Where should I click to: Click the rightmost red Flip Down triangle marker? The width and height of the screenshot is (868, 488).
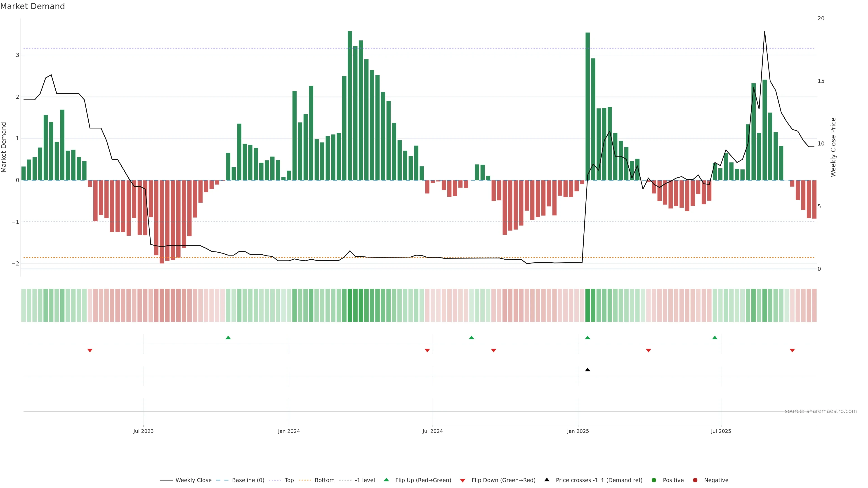[x=792, y=351]
